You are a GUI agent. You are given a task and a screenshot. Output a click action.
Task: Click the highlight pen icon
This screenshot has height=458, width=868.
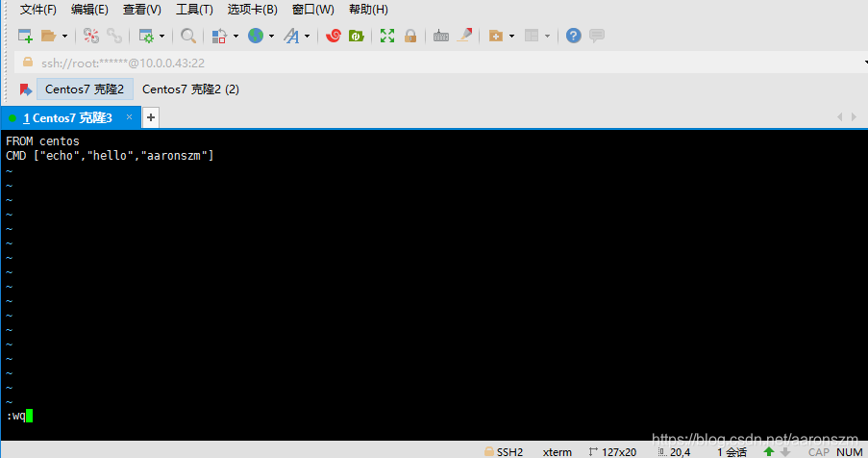coord(465,36)
